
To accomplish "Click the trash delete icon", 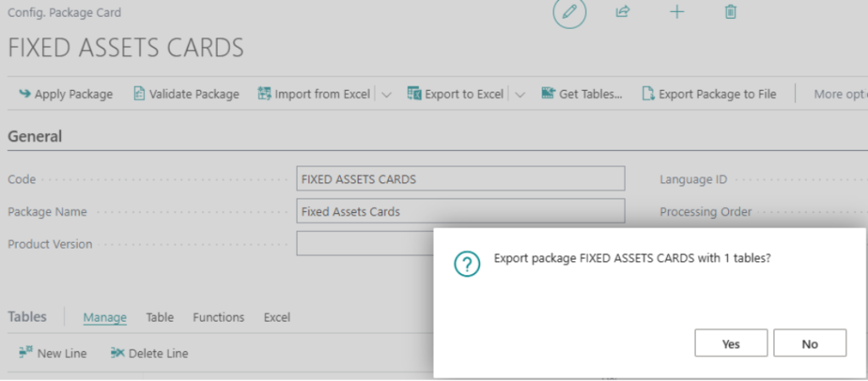I will click(731, 13).
